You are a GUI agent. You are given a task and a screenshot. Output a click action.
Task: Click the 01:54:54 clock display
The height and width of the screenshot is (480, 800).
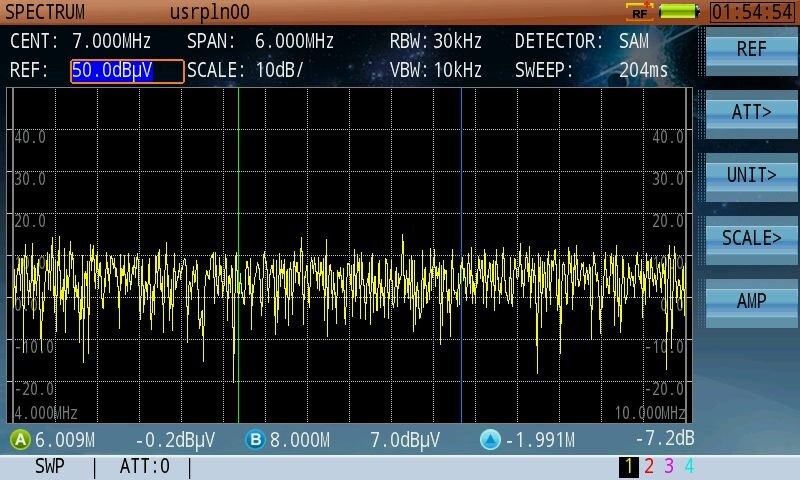click(x=752, y=12)
